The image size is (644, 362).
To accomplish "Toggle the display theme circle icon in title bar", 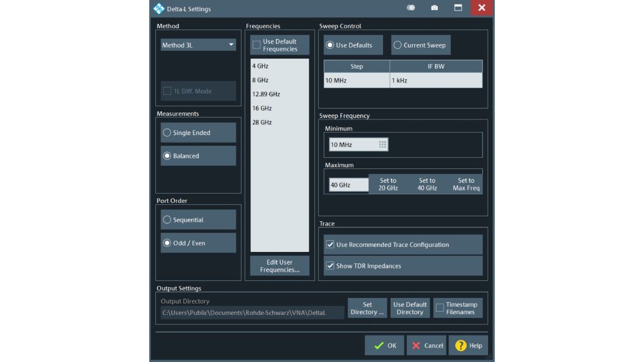I will [411, 8].
